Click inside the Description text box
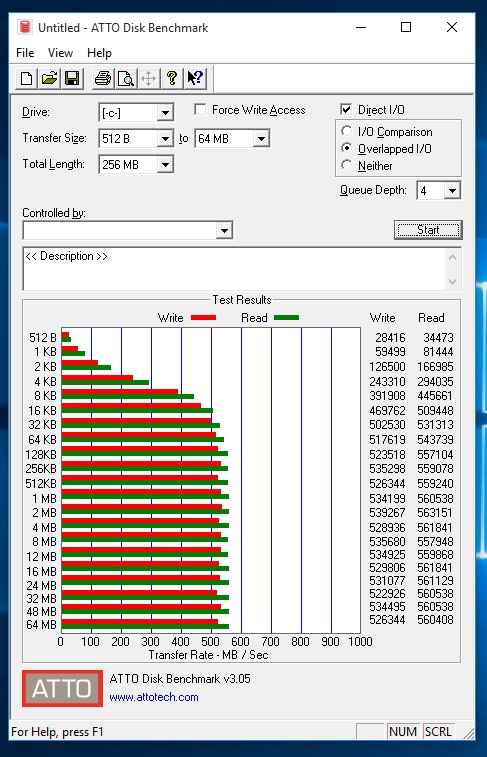Viewport: 487px width, 757px height. point(236,269)
